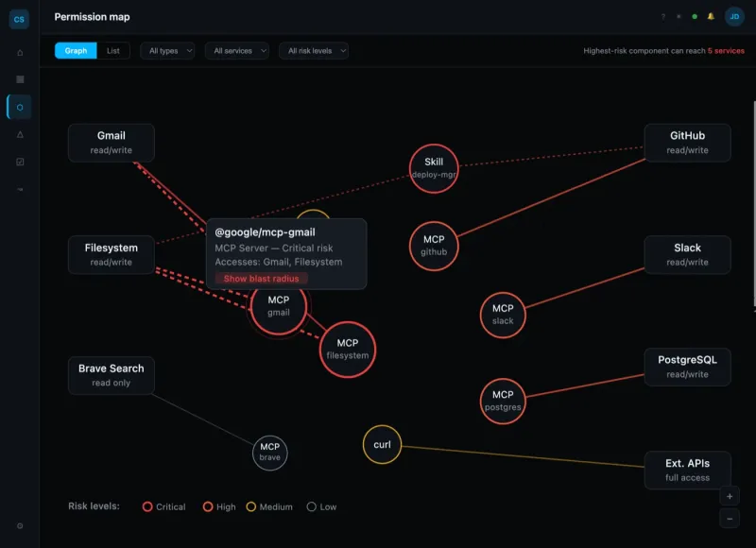Select the MCP slack node

503,315
